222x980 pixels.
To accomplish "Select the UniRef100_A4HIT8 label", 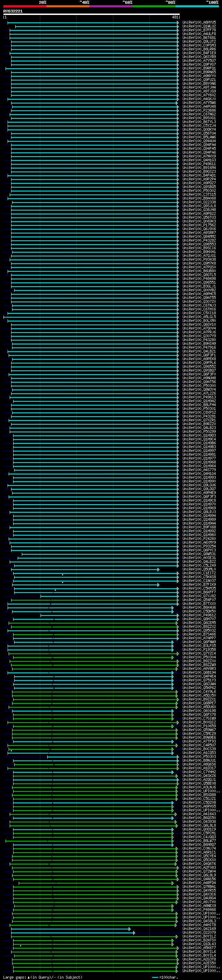I will click(x=199, y=925).
